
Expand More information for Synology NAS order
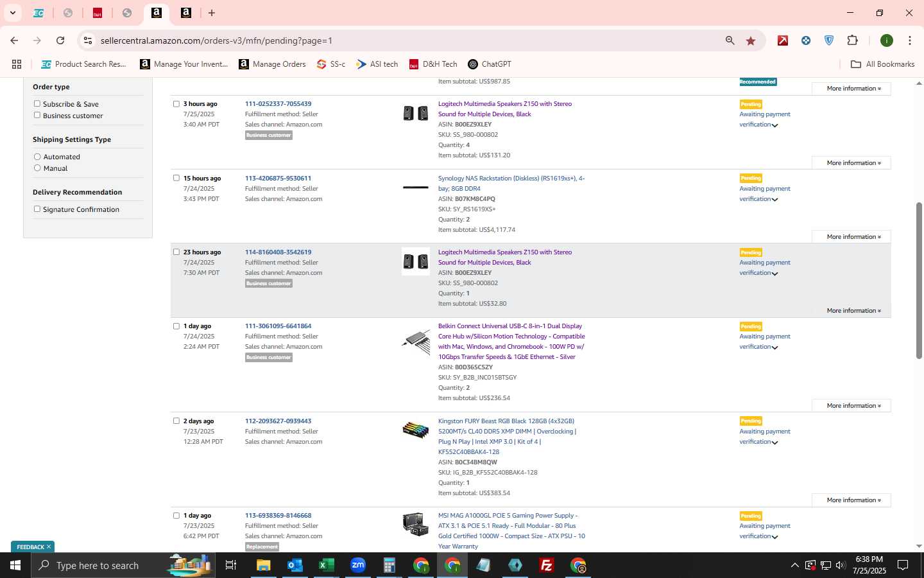851,236
